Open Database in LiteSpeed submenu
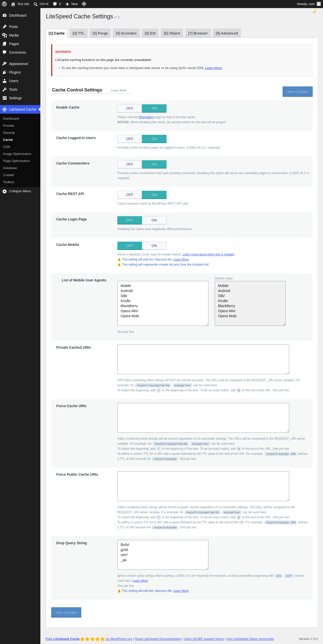This screenshot has height=644, width=323. tap(10, 168)
